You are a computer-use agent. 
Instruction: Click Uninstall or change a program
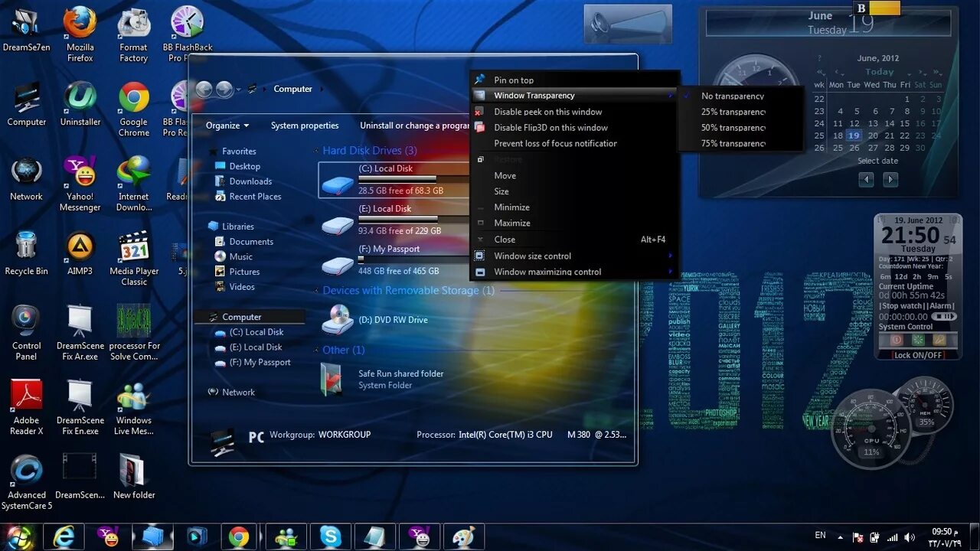[415, 126]
